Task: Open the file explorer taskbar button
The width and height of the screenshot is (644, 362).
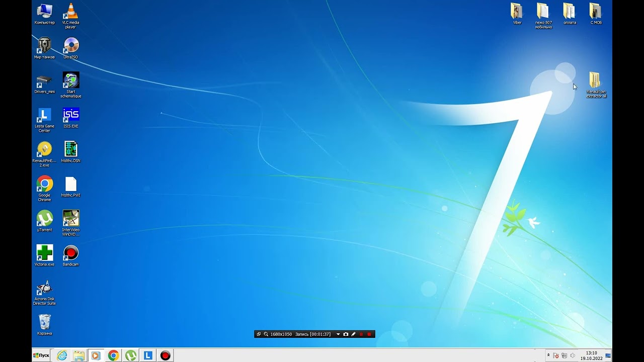Action: (79, 355)
